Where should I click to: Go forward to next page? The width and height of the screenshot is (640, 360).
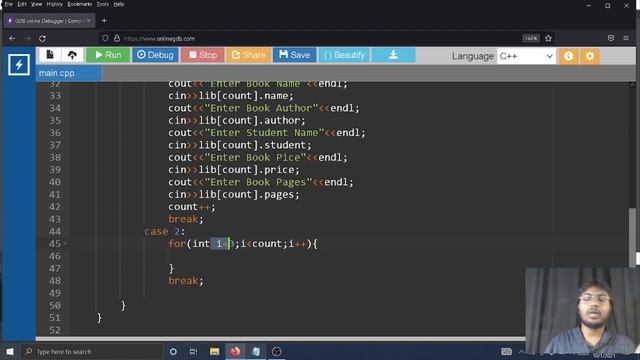click(x=27, y=38)
